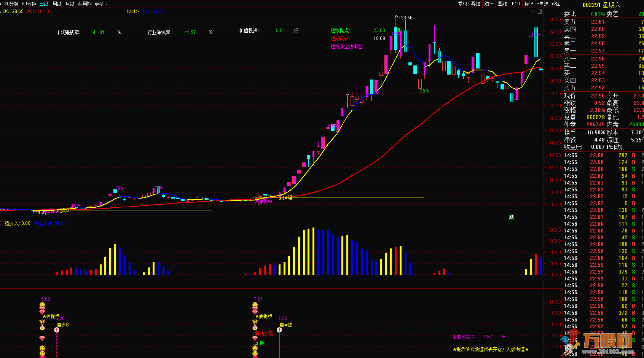Viewport: 644px width, 358px height.
Task: Click the 返回 back button
Action: (x=556, y=4)
